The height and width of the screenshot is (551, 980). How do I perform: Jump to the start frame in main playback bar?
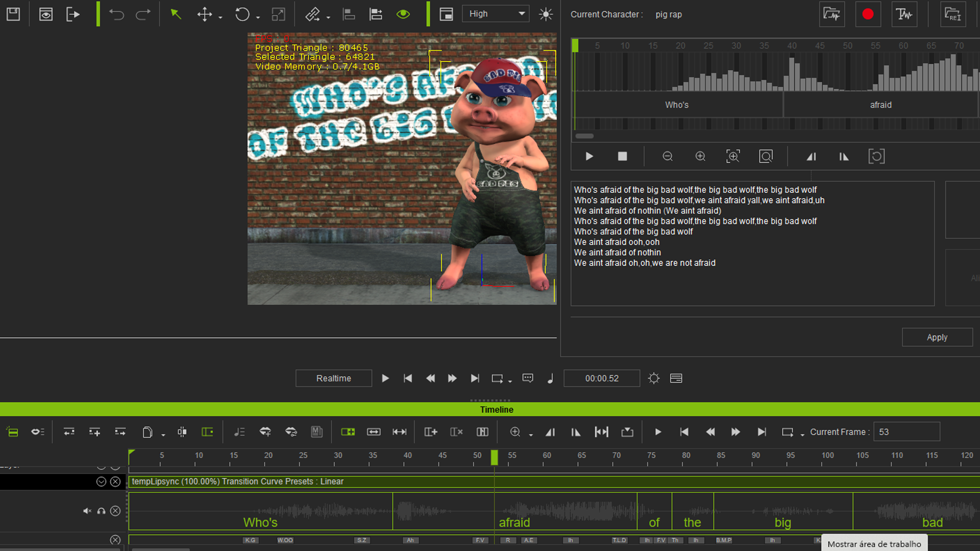408,378
